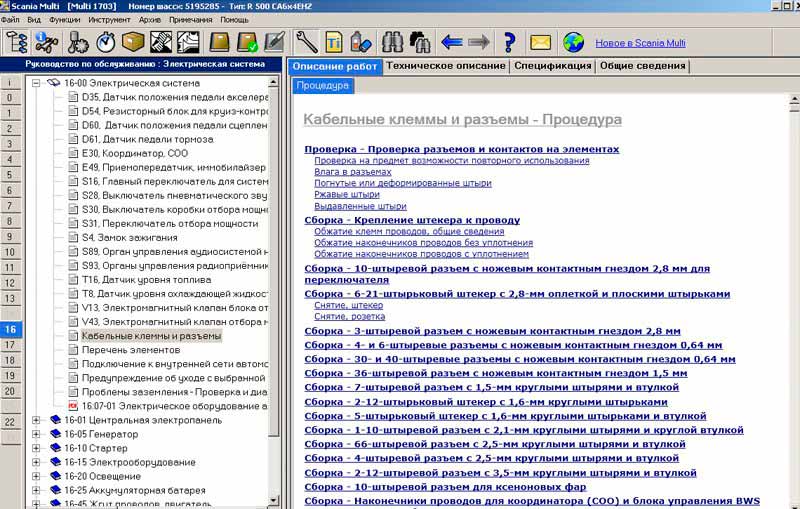Screen dimensions: 800x509
Task: Click the double binoculars find-next icon
Action: point(419,42)
